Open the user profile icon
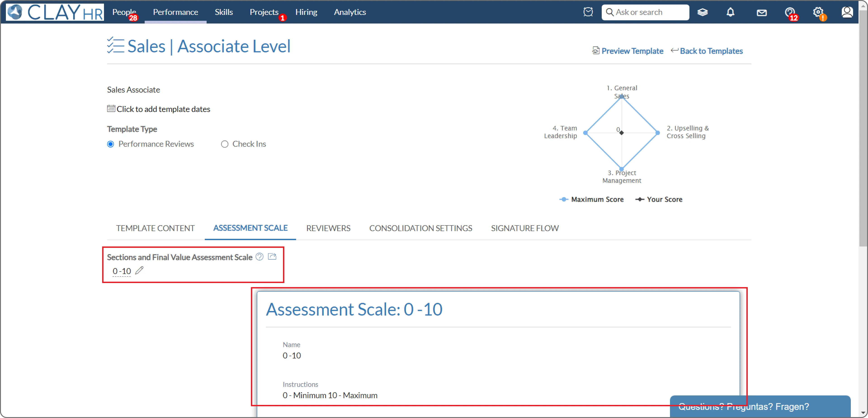868x418 pixels. pos(847,12)
